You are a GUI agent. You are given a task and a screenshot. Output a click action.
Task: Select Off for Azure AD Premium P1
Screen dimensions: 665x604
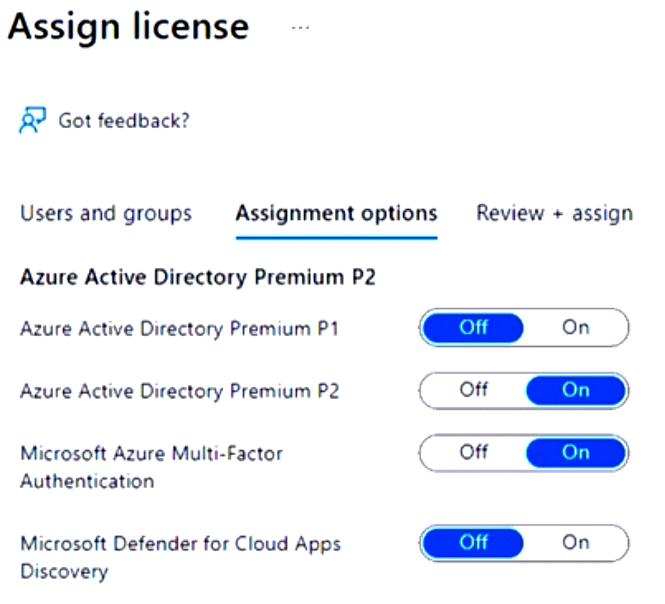point(473,327)
